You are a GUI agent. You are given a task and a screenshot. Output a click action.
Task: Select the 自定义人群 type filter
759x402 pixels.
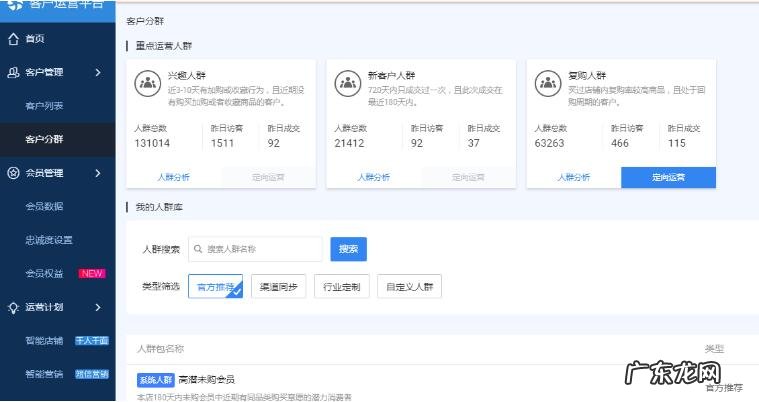point(410,287)
